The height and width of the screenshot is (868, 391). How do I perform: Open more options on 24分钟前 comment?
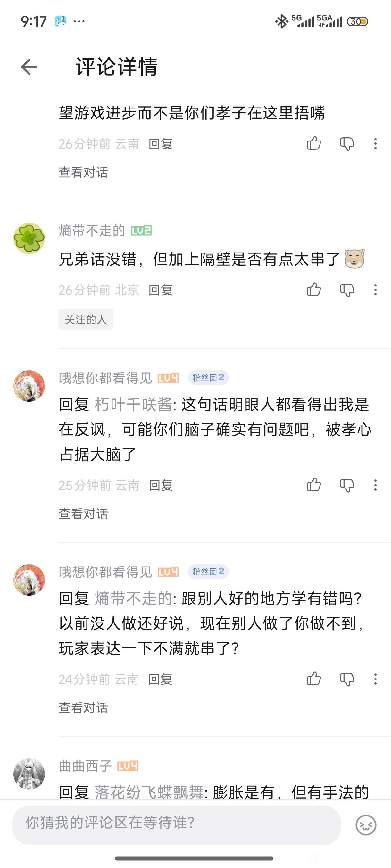tap(375, 679)
